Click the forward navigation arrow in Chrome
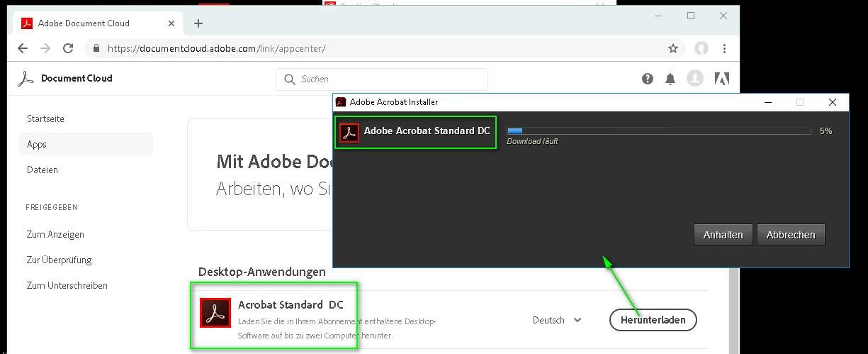The width and height of the screenshot is (868, 354). pyautogui.click(x=45, y=48)
